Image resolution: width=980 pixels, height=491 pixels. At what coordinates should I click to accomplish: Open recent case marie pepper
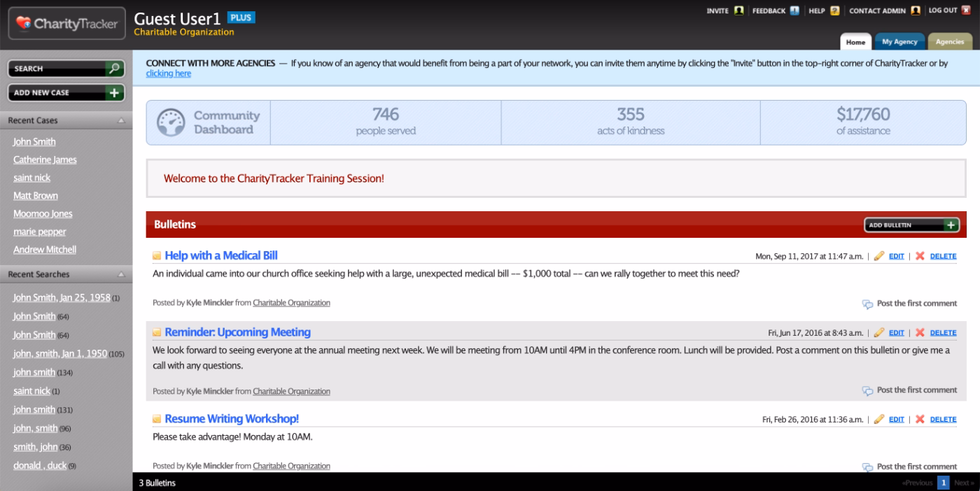click(39, 232)
